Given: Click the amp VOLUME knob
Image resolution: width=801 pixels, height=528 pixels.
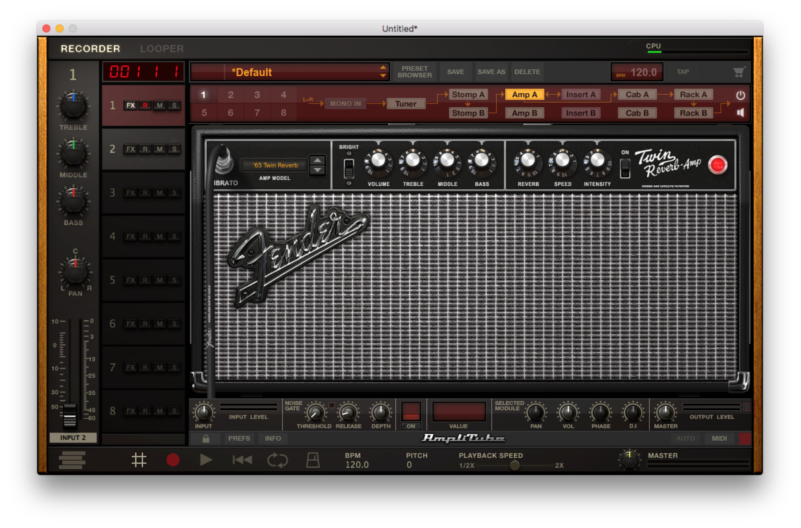Looking at the screenshot, I should point(379,162).
